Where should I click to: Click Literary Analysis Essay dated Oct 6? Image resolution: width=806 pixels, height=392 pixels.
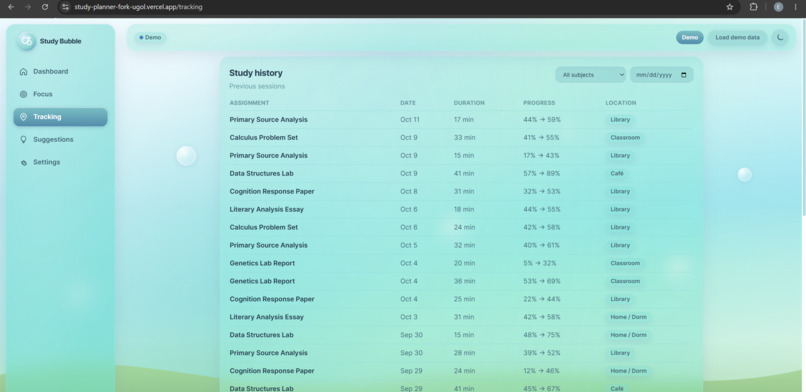266,210
